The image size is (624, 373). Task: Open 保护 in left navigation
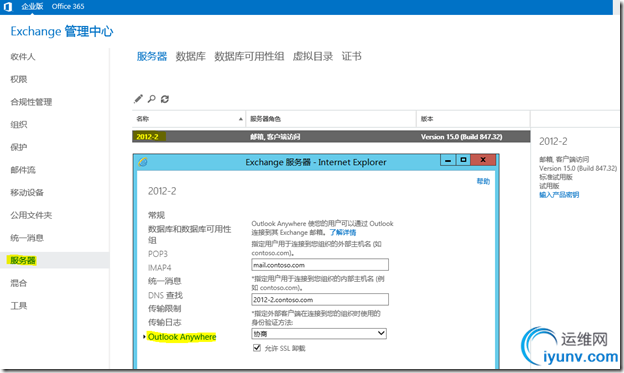pos(19,147)
